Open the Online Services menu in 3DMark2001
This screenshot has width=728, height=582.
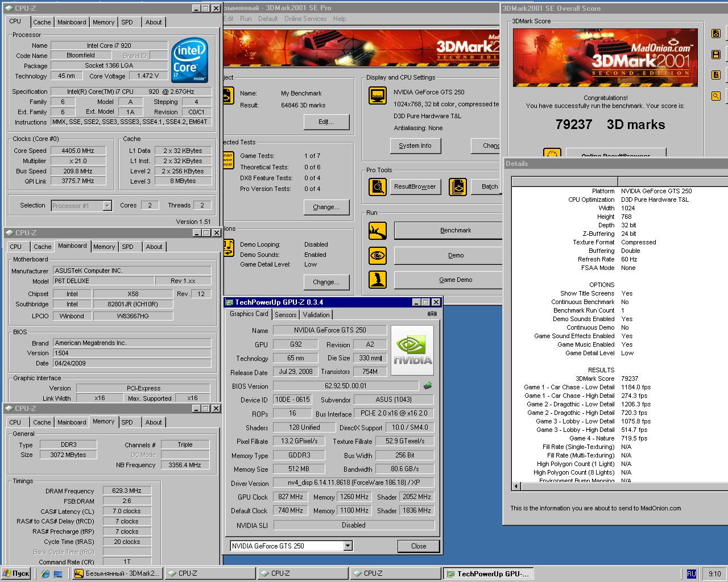(x=305, y=19)
